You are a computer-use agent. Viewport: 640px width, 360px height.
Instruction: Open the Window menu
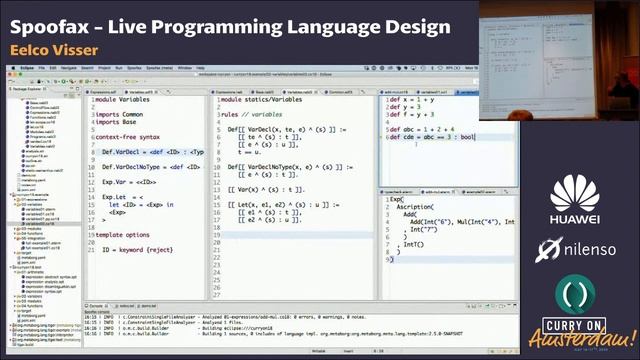click(x=184, y=68)
